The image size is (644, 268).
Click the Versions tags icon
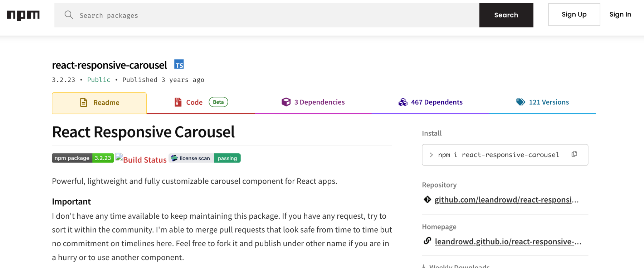tap(521, 102)
